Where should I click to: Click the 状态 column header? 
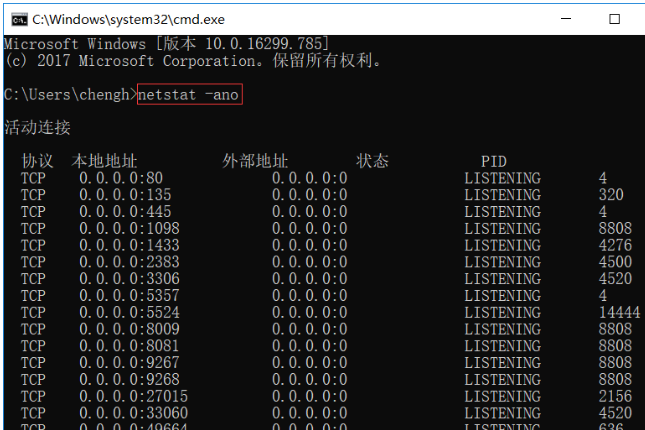point(372,161)
